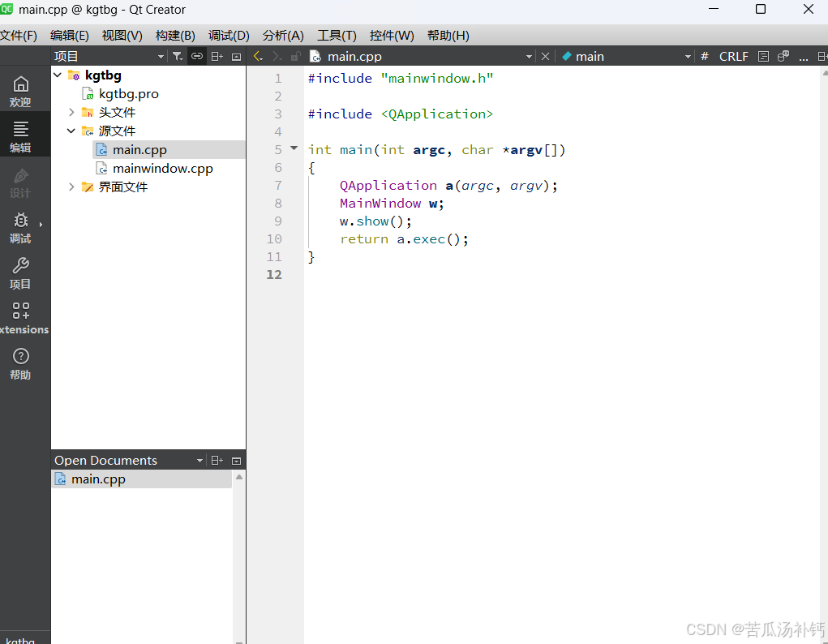The width and height of the screenshot is (828, 644).
Task: Click the Qt Creator logo in title bar
Action: [6, 9]
